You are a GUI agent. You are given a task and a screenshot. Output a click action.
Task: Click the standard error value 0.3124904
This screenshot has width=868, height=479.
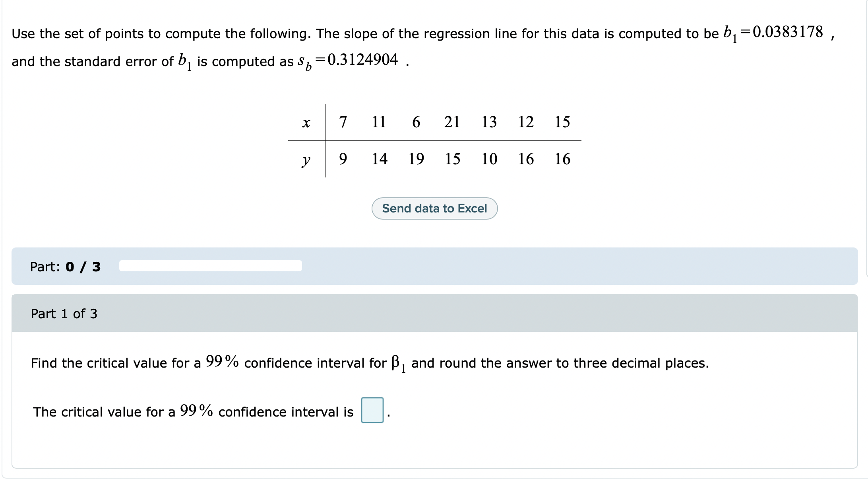[362, 60]
